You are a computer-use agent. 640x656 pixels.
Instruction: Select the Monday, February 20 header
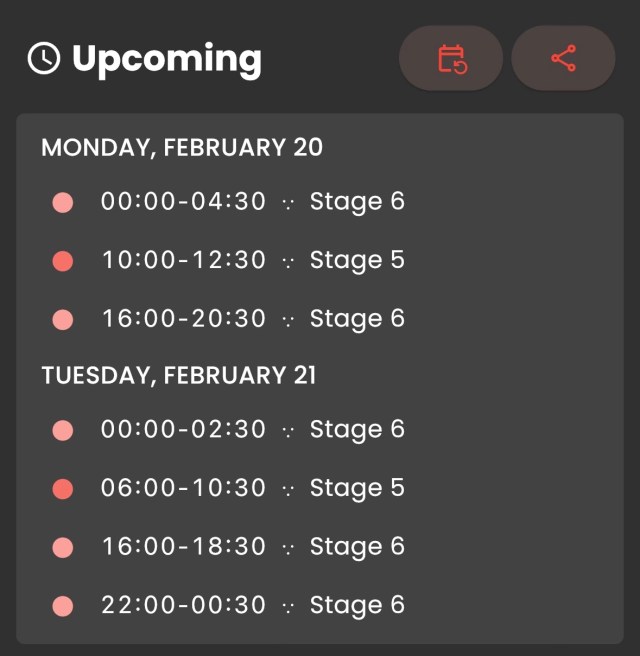(x=182, y=148)
